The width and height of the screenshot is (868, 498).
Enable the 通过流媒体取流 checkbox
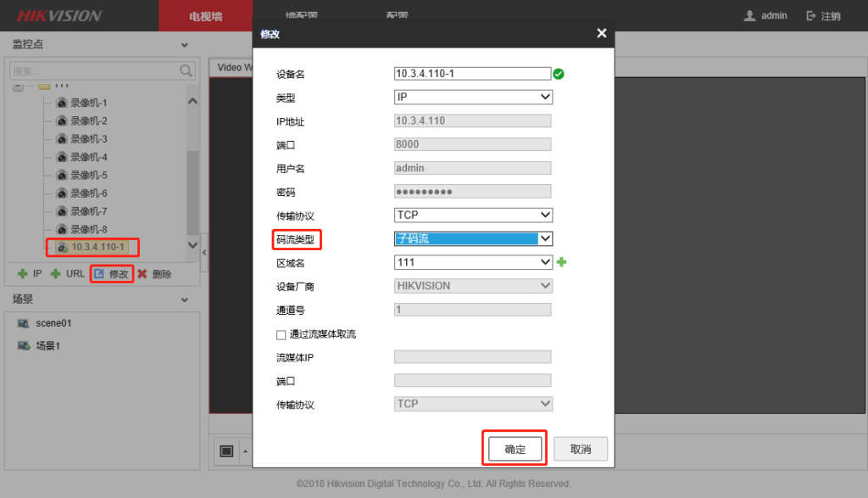point(281,334)
